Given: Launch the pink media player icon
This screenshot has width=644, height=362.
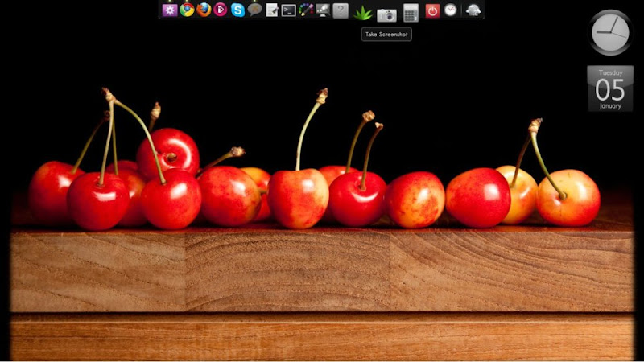Looking at the screenshot, I should [221, 10].
